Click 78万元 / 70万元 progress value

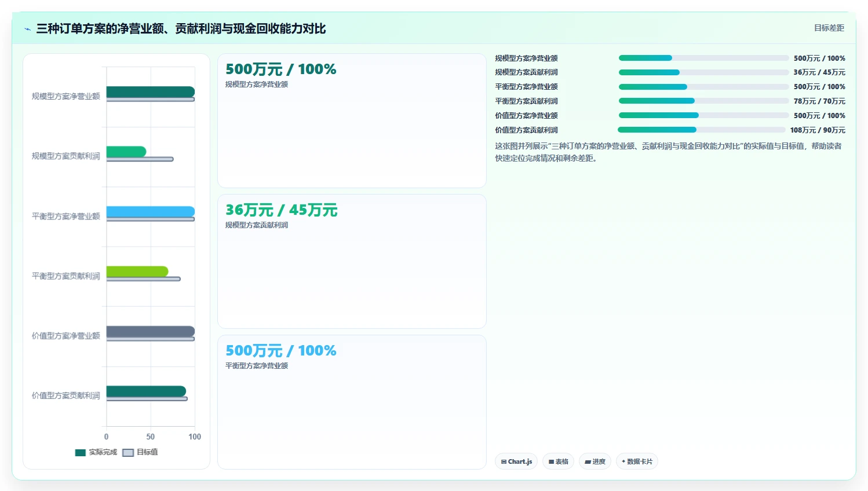pyautogui.click(x=819, y=101)
